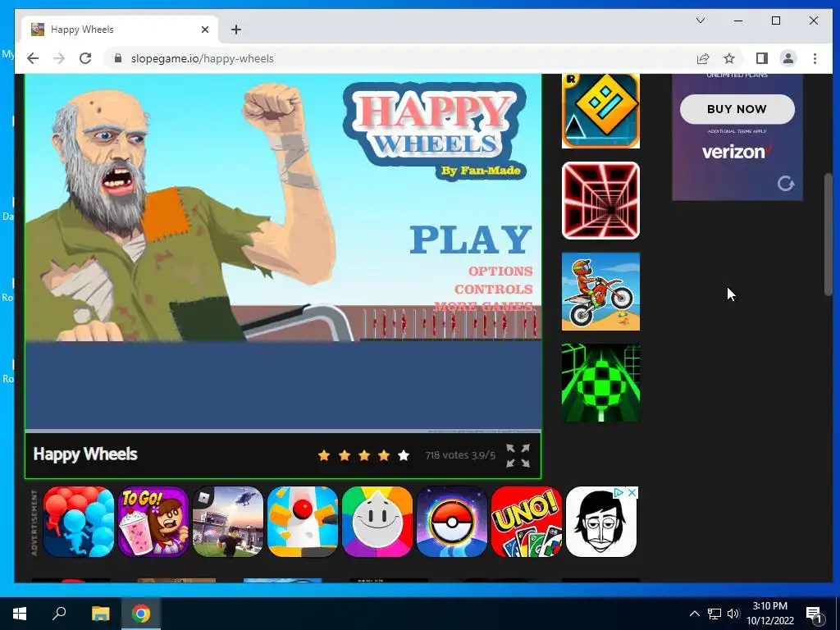Click the AdChoices triangle icon
This screenshot has height=630, width=840.
pos(619,492)
